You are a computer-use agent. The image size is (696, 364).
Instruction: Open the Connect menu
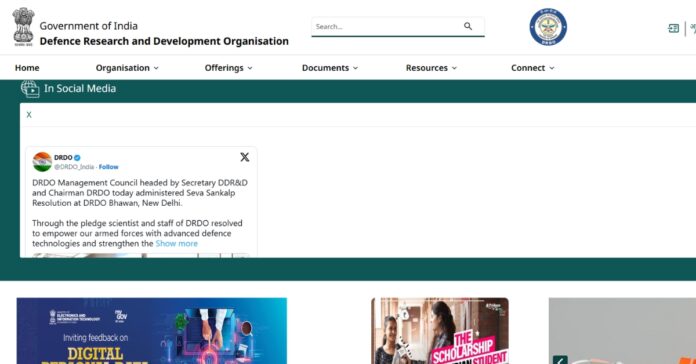533,68
